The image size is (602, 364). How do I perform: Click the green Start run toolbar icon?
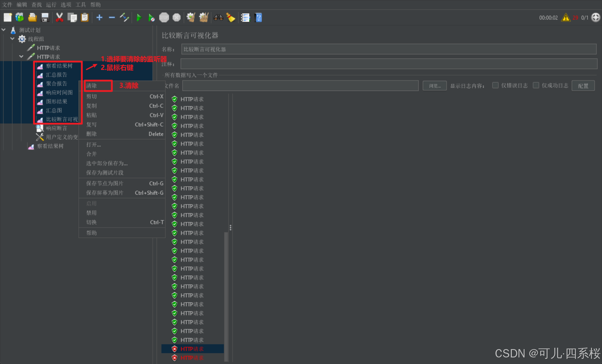(139, 18)
